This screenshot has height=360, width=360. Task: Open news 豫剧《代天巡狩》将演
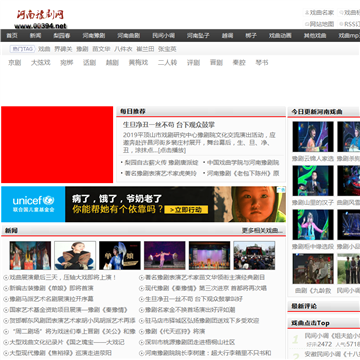click(x=175, y=332)
